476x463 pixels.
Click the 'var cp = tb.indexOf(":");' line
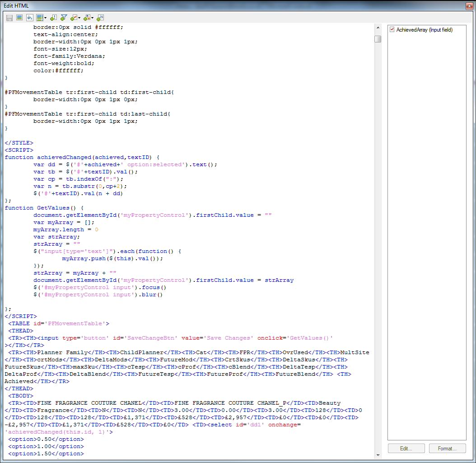pyautogui.click(x=78, y=179)
